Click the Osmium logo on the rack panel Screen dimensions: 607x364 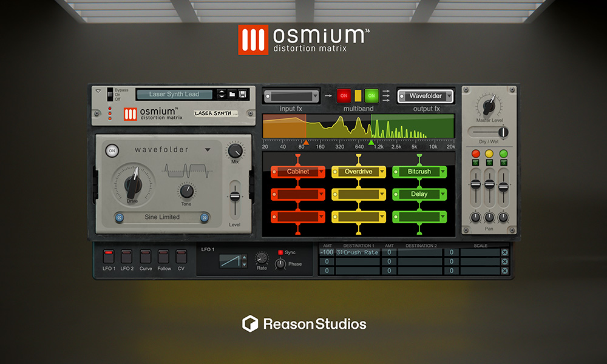(x=131, y=115)
